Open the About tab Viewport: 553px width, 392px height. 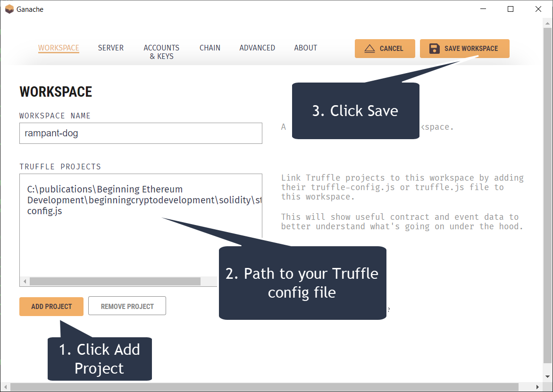305,48
